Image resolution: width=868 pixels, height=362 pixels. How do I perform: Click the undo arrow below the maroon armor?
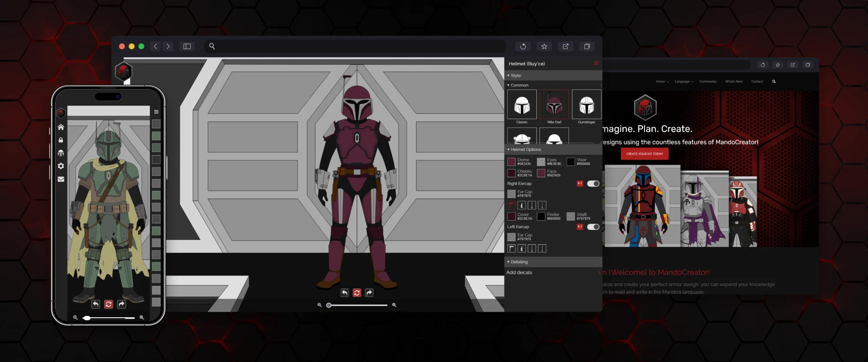click(345, 293)
